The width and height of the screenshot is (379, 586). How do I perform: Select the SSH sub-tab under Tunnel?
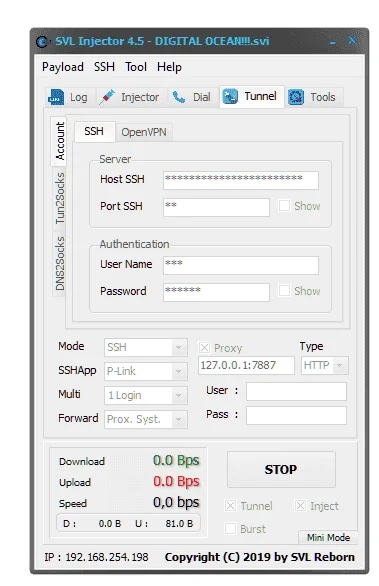point(94,132)
